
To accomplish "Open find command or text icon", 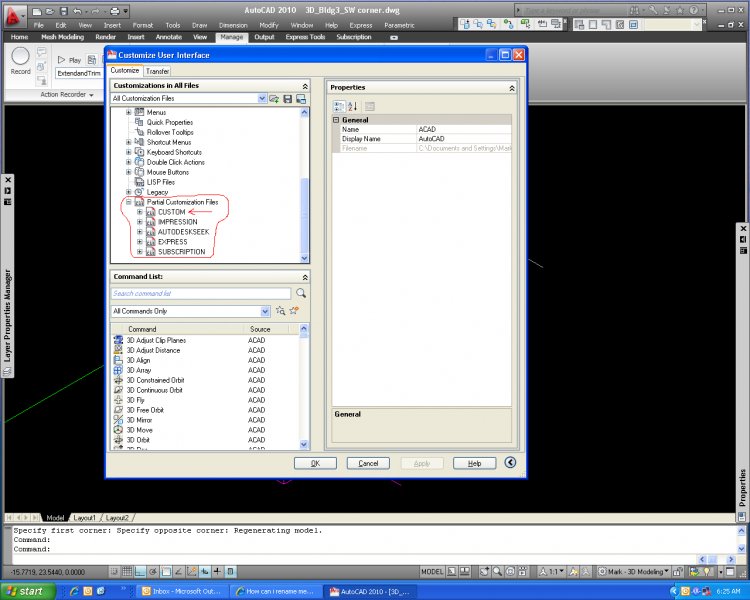I will pos(280,311).
